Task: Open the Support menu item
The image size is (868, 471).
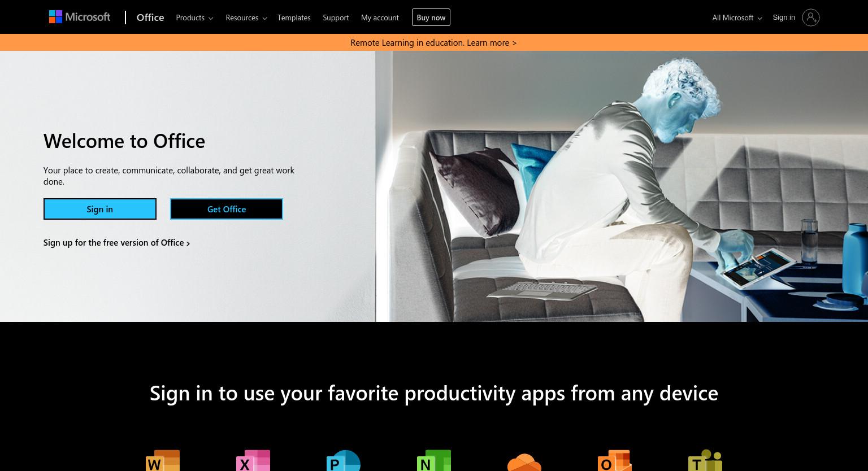Action: (336, 18)
